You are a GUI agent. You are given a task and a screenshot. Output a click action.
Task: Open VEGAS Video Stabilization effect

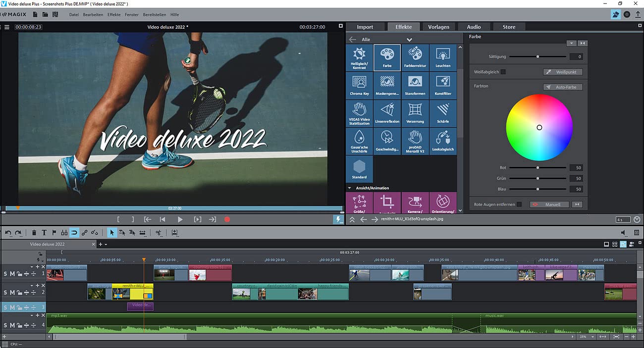point(359,113)
